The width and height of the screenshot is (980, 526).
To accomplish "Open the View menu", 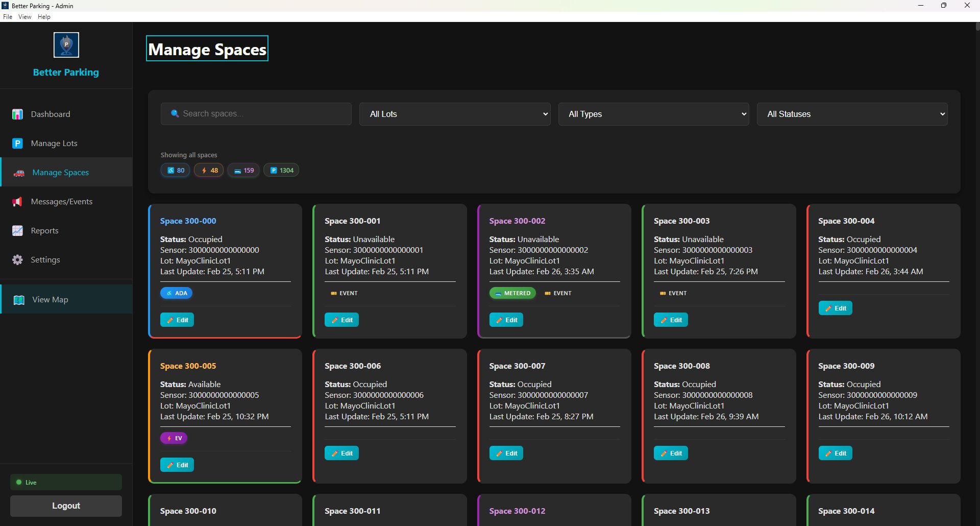I will click(x=24, y=16).
